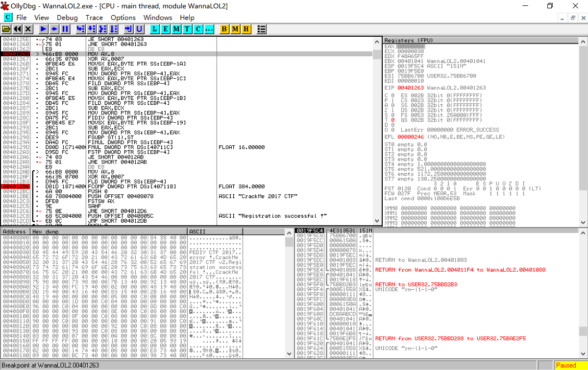Run the program with the play icon

coord(44,29)
